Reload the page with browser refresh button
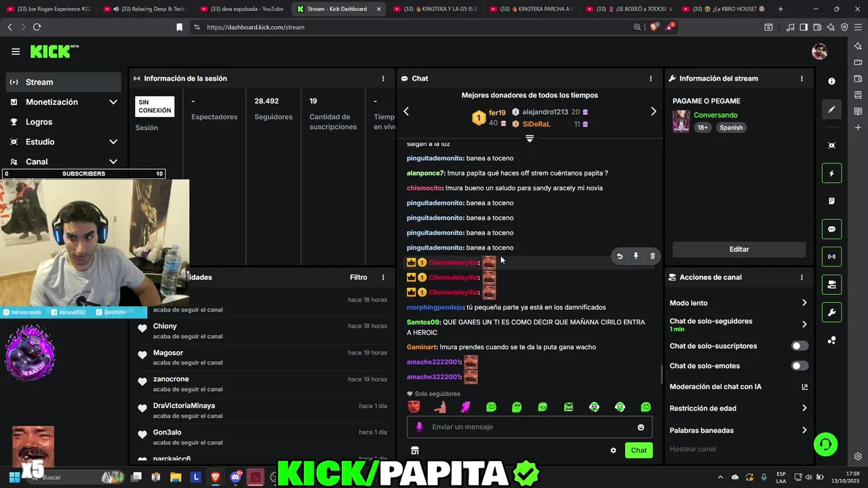Image resolution: width=868 pixels, height=488 pixels. (37, 27)
